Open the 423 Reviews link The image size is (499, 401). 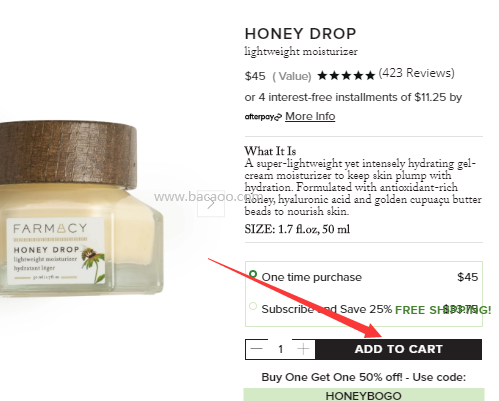point(416,73)
